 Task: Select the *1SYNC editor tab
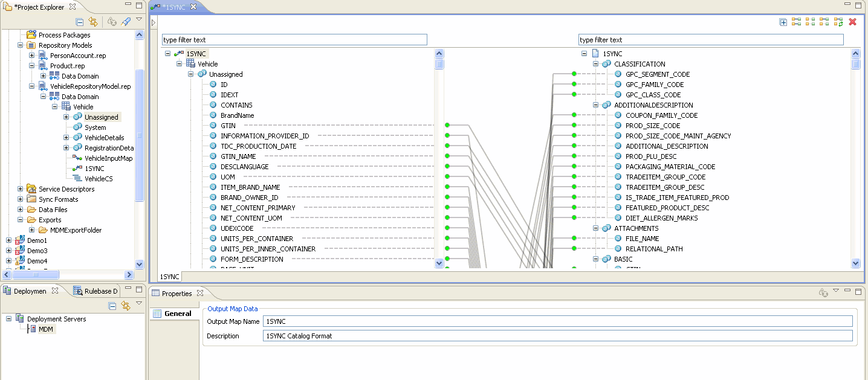tap(173, 7)
